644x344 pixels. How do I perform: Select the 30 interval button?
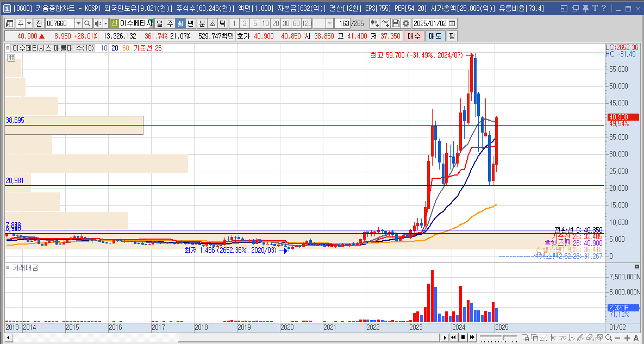pyautogui.click(x=286, y=23)
